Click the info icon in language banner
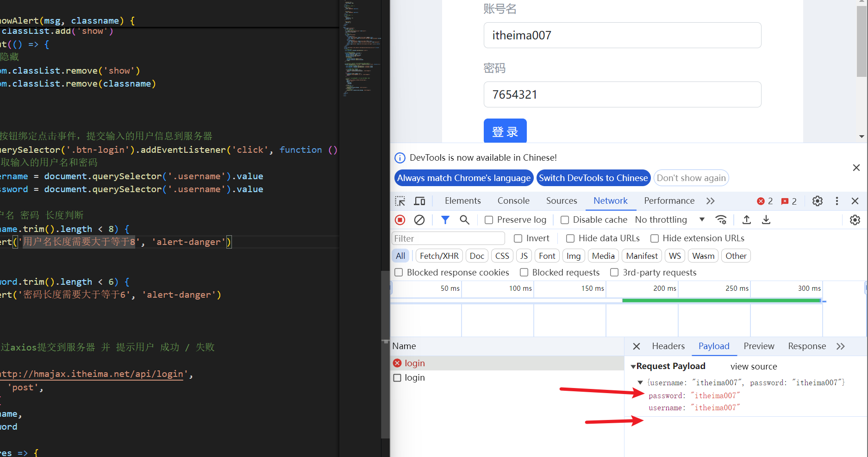This screenshot has height=457, width=868. tap(400, 158)
